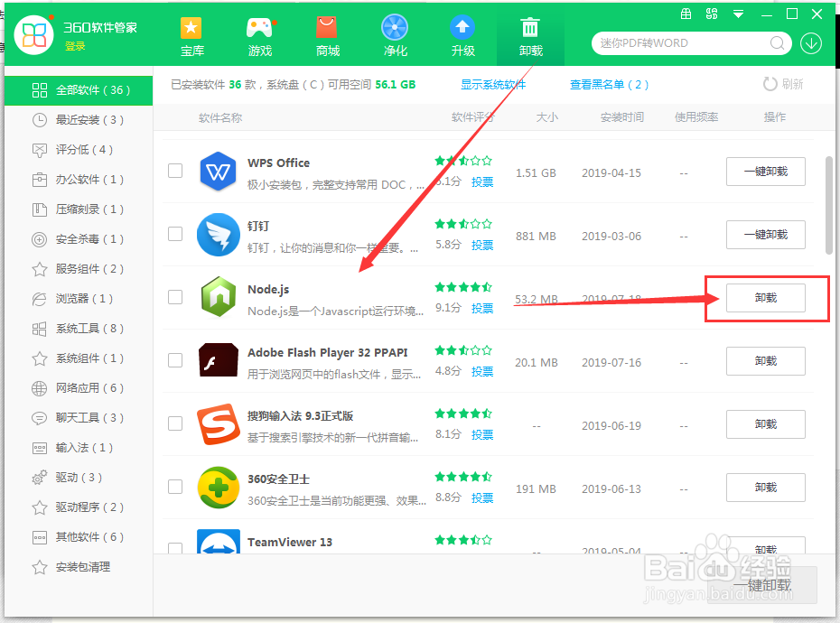Select 浏览器 (1) category
The image size is (840, 623).
(x=79, y=299)
